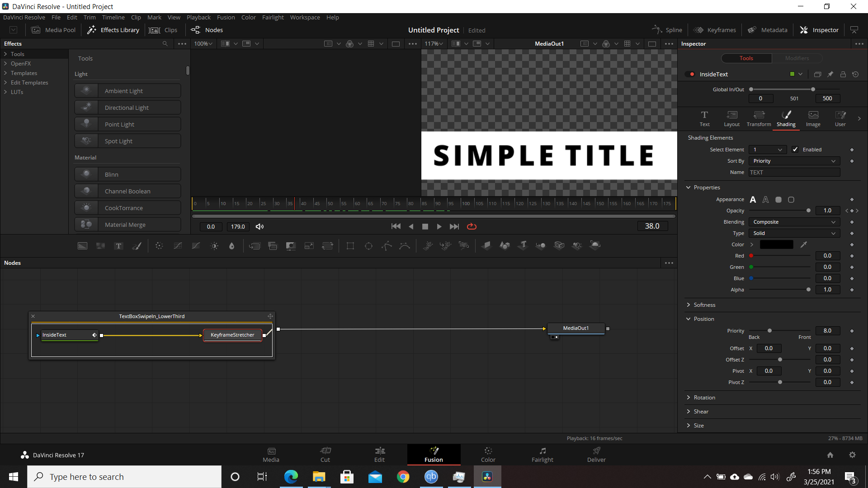Switch to the Color page

pos(488,455)
